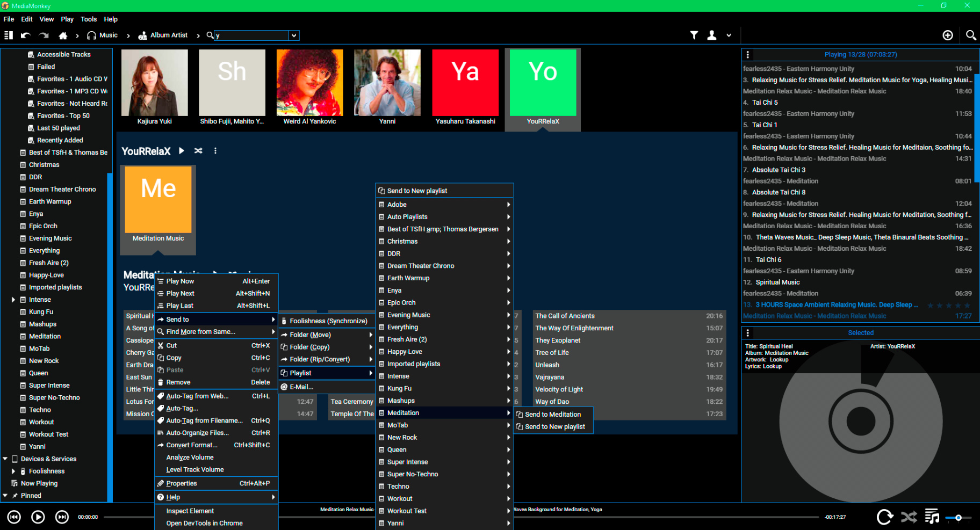Select Play Now menu entry
The image size is (980, 530).
click(x=217, y=281)
